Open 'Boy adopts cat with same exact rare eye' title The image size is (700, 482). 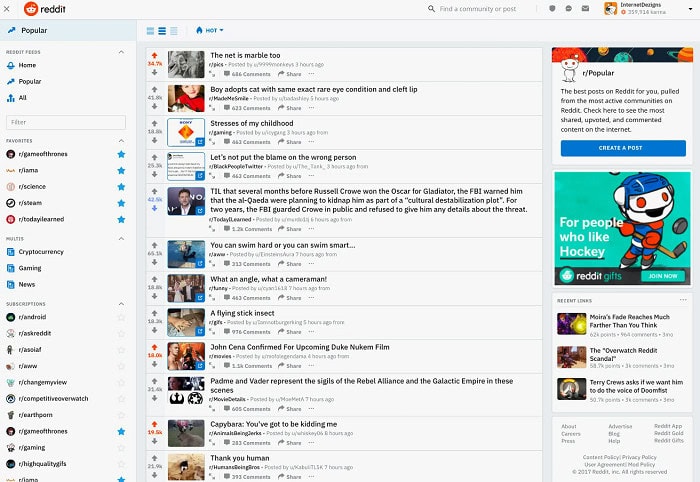point(314,89)
